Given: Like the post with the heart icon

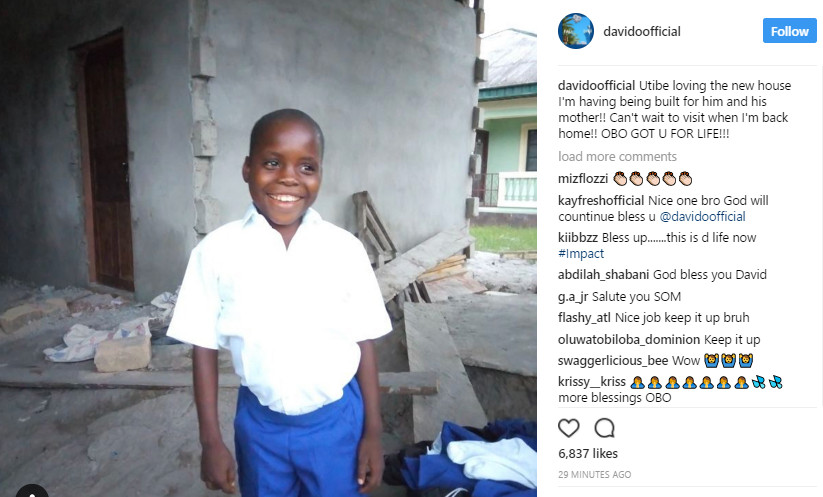Looking at the screenshot, I should point(568,428).
